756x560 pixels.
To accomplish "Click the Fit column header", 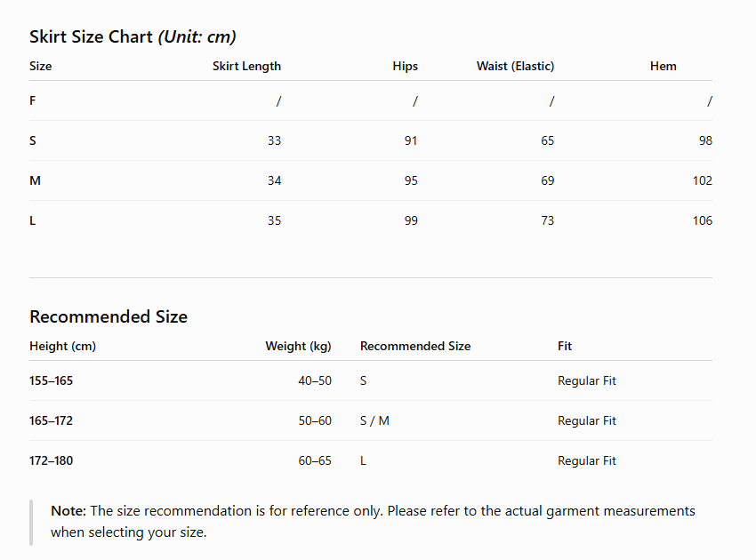I will (565, 346).
